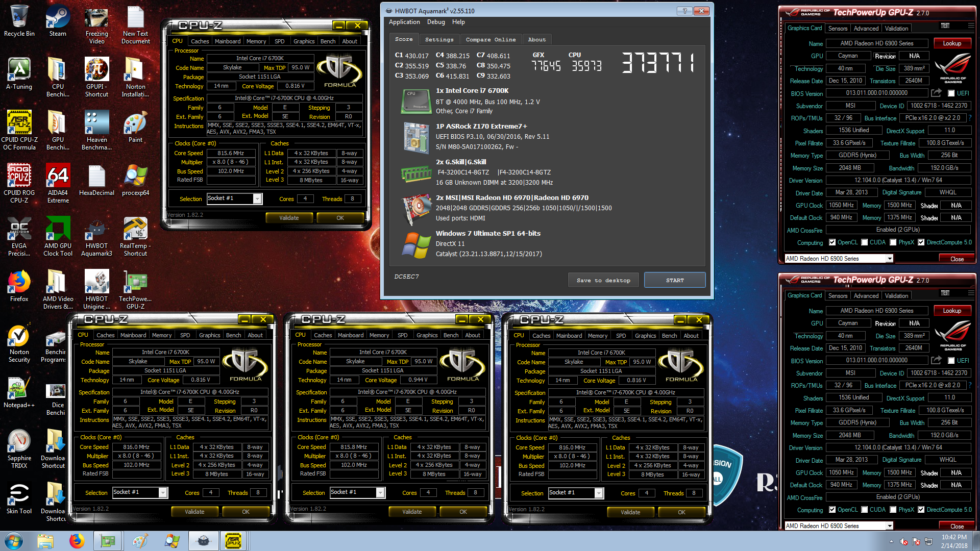
Task: Click the Bus Interface help question mark upper GPU-Z
Action: [x=970, y=118]
